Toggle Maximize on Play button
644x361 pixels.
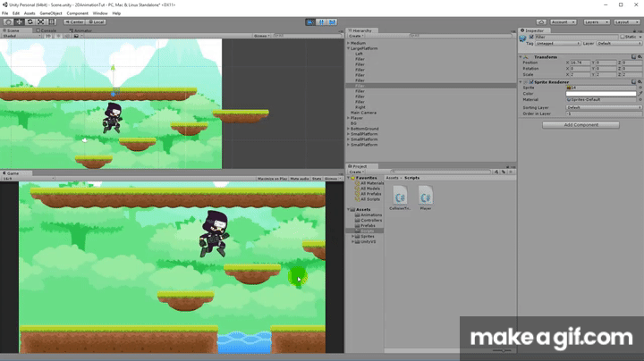point(273,179)
